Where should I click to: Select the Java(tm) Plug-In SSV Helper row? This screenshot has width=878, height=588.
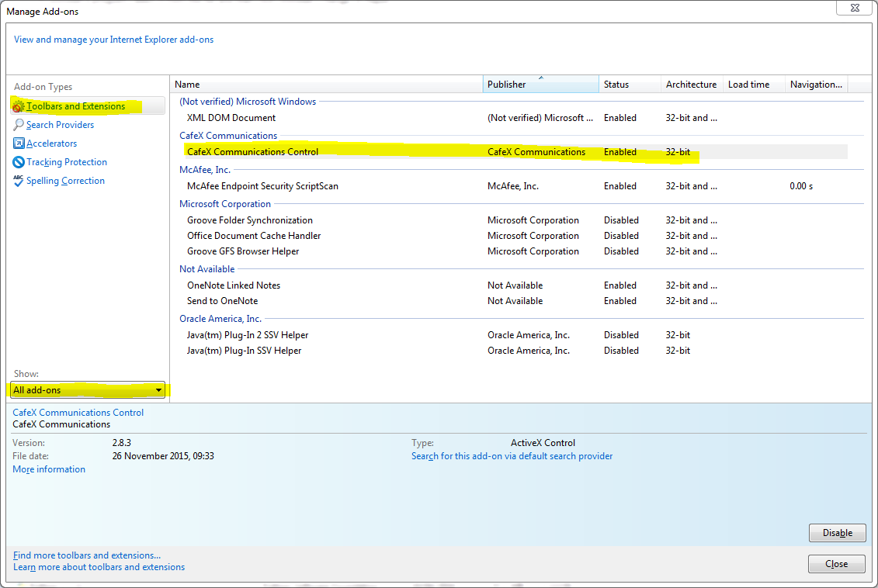[515, 350]
